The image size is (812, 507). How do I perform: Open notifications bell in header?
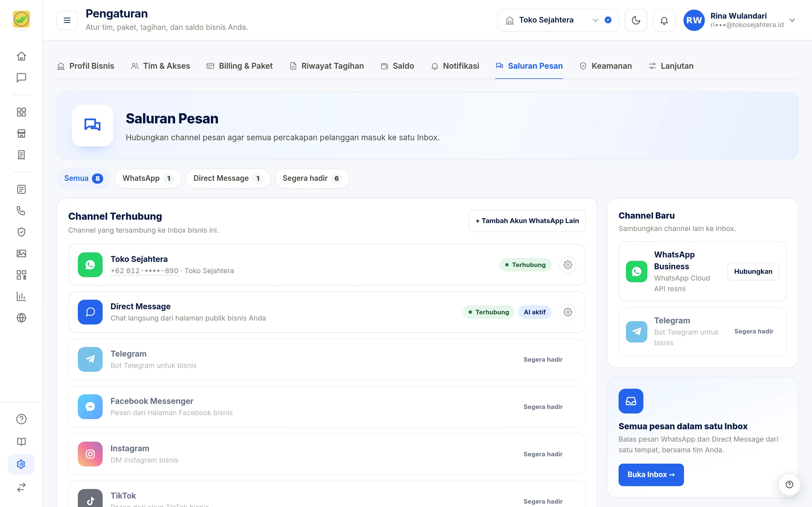(664, 21)
